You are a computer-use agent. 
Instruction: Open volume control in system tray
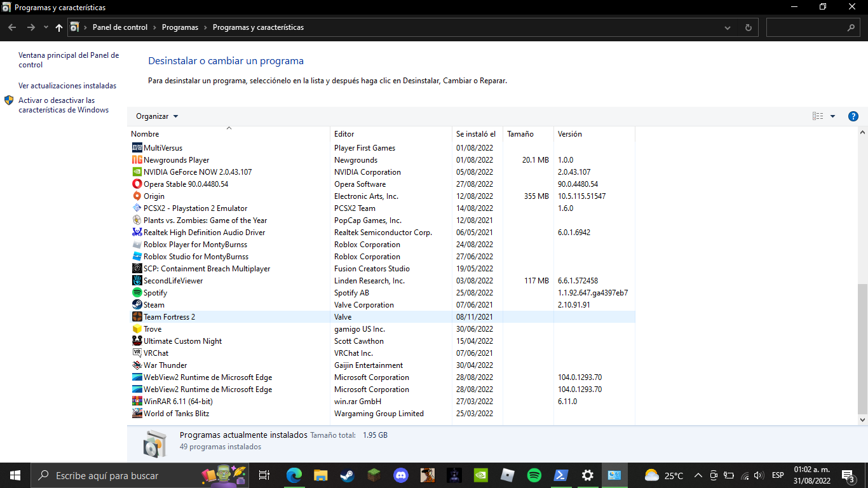point(757,475)
